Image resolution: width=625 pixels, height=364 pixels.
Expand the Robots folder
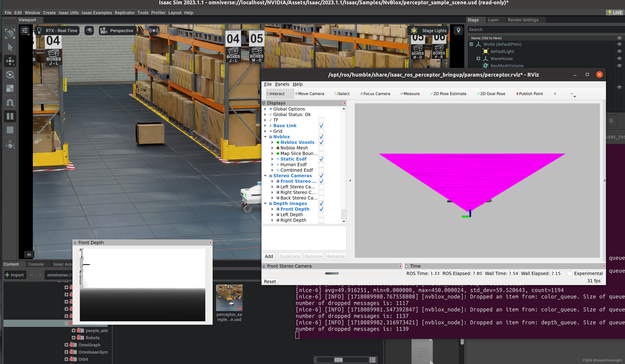tap(73, 337)
